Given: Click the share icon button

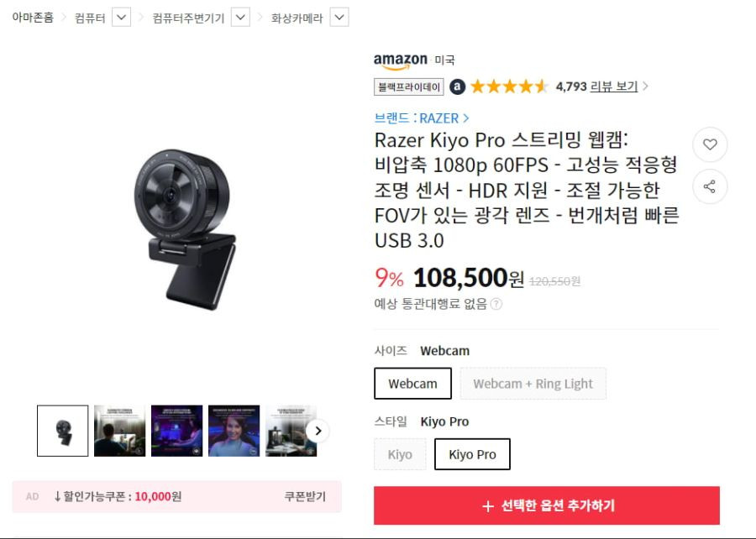Looking at the screenshot, I should click(710, 187).
